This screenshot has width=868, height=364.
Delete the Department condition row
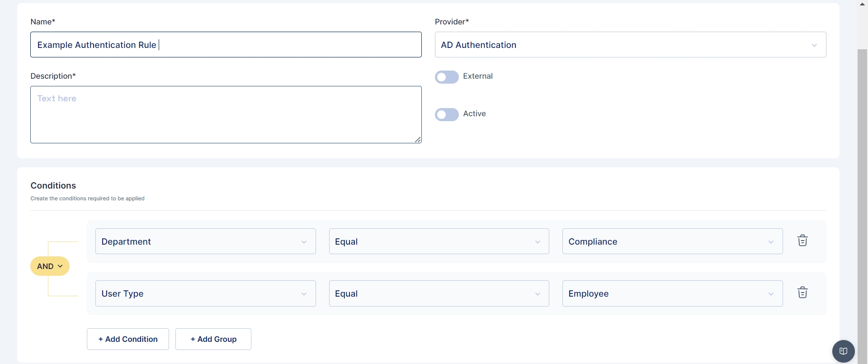tap(802, 241)
